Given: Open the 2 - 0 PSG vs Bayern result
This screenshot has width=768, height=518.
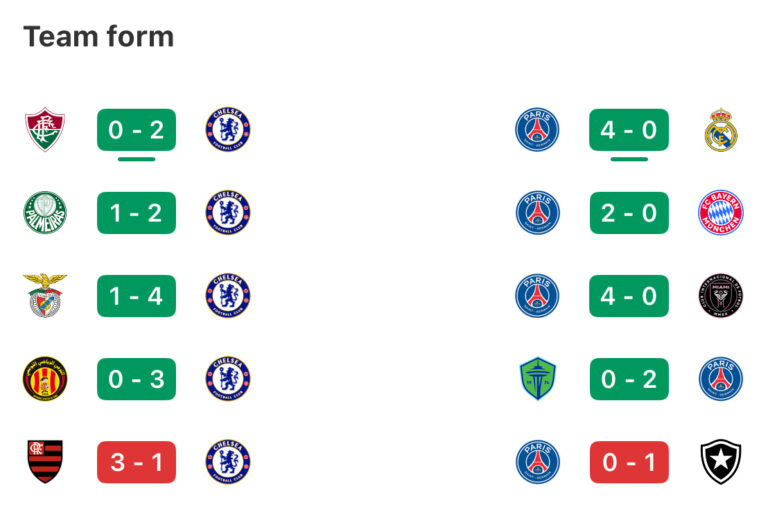Looking at the screenshot, I should (629, 213).
